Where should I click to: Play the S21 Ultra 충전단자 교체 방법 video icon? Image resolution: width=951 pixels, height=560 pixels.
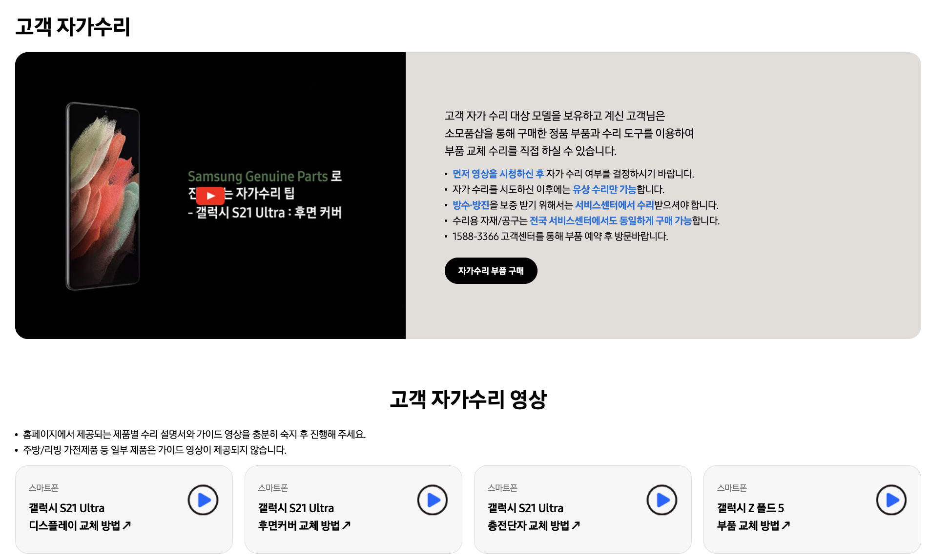(x=662, y=500)
